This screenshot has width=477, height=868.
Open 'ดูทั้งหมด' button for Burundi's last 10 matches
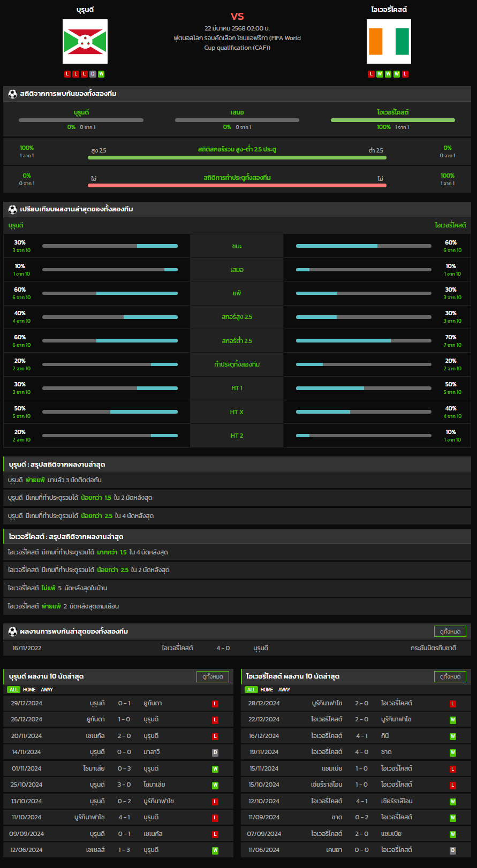tap(213, 676)
